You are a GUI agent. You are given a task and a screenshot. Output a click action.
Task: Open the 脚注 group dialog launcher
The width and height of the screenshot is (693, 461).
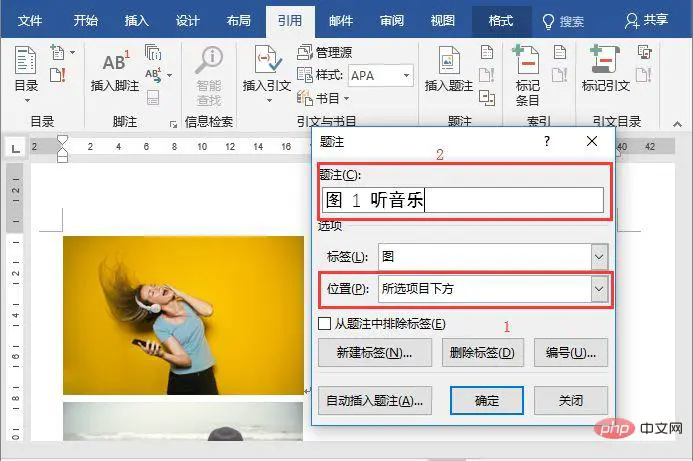(174, 125)
